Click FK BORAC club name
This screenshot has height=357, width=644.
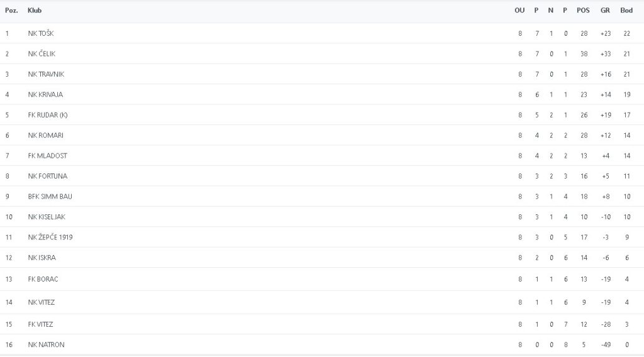pyautogui.click(x=43, y=279)
